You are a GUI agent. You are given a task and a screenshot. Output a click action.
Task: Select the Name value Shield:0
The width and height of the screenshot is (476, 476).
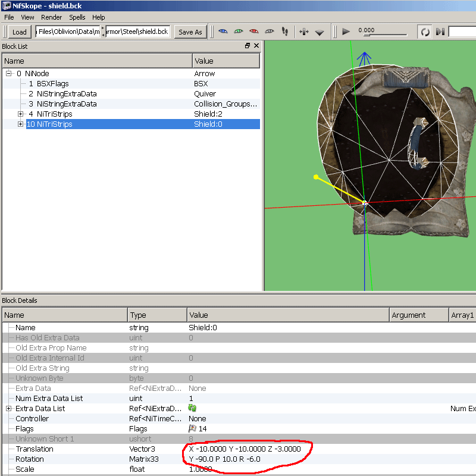[203, 327]
